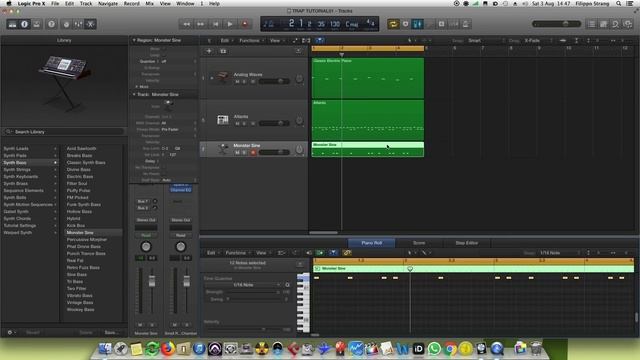The width and height of the screenshot is (640, 360).
Task: Start playback with the Play button
Action: coord(230,24)
